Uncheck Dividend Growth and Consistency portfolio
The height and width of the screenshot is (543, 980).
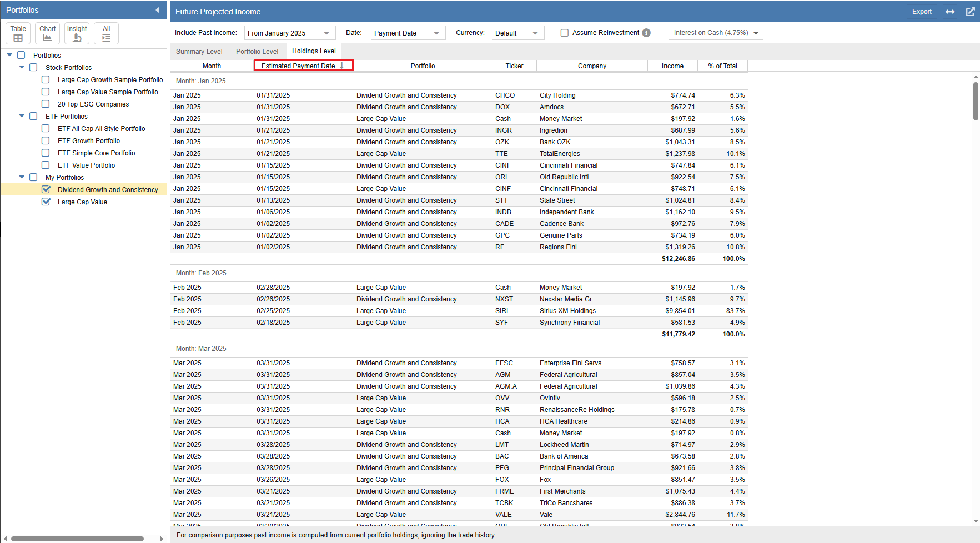pos(46,189)
